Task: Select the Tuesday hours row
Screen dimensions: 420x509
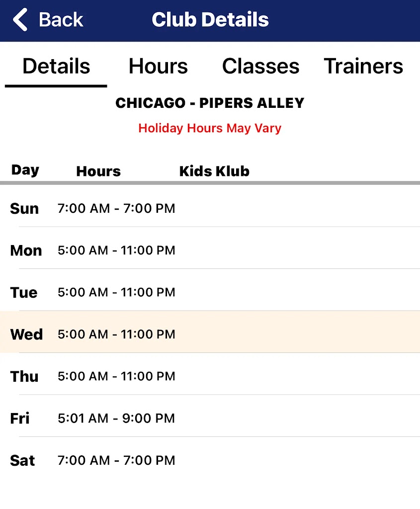Action: pyautogui.click(x=210, y=292)
